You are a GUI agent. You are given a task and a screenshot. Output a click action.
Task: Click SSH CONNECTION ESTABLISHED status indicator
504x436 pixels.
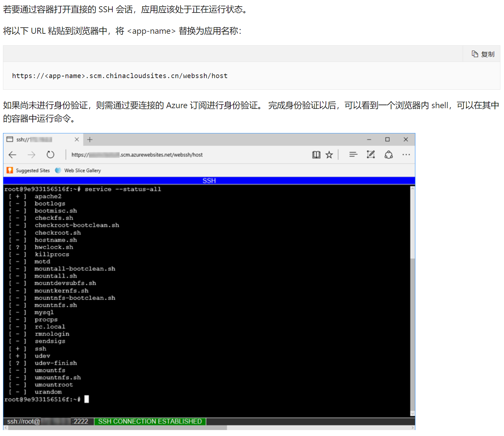(150, 421)
